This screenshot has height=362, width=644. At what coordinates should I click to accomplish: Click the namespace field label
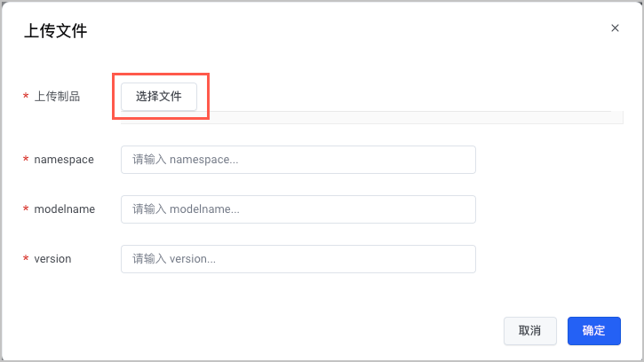click(64, 160)
